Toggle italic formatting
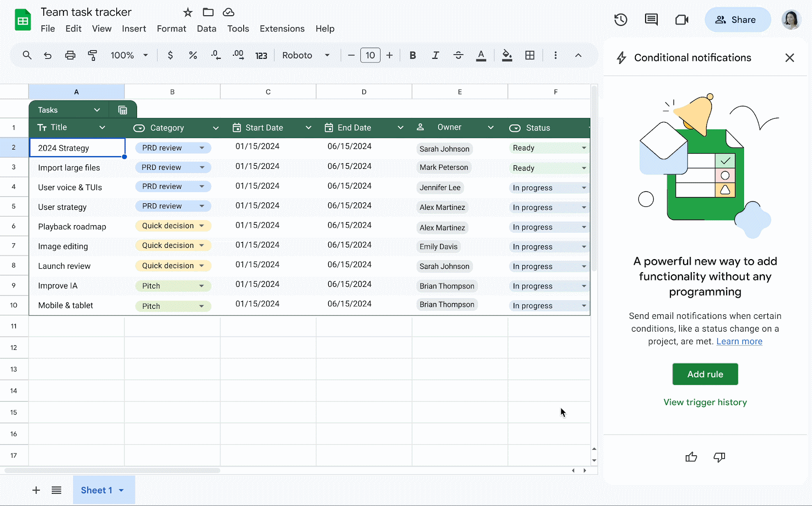812x506 pixels. tap(435, 55)
